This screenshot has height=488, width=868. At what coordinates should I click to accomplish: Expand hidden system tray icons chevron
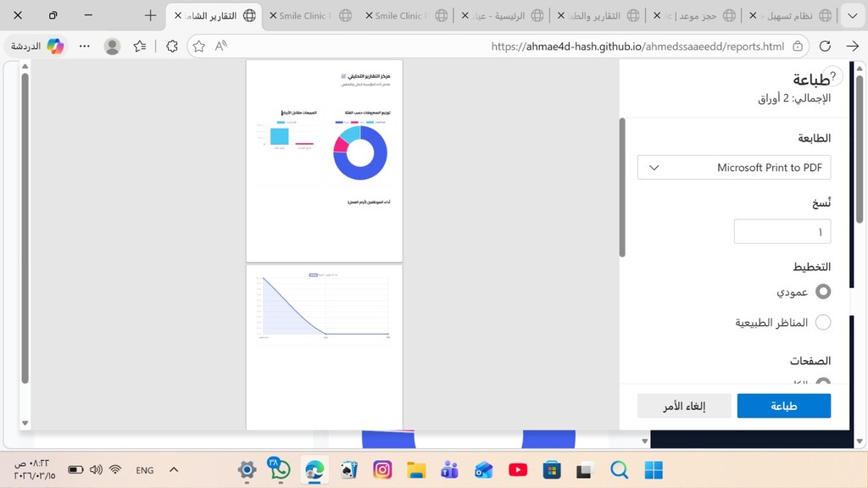[174, 469]
